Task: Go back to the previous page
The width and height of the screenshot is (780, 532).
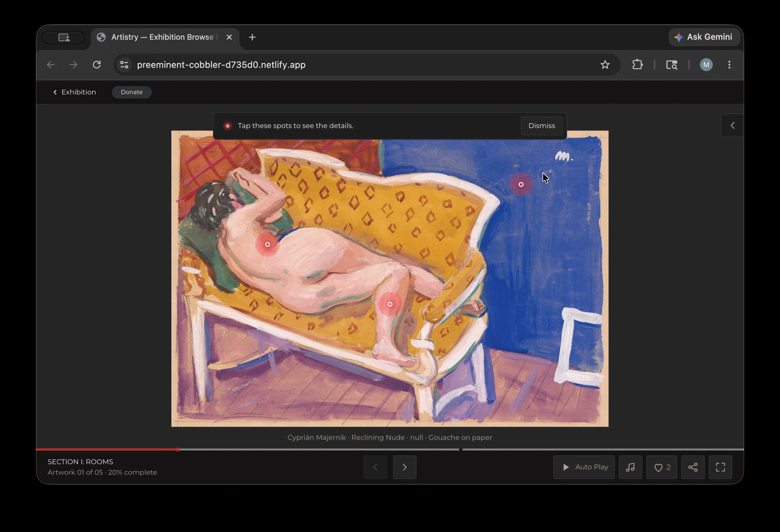Action: [51, 65]
